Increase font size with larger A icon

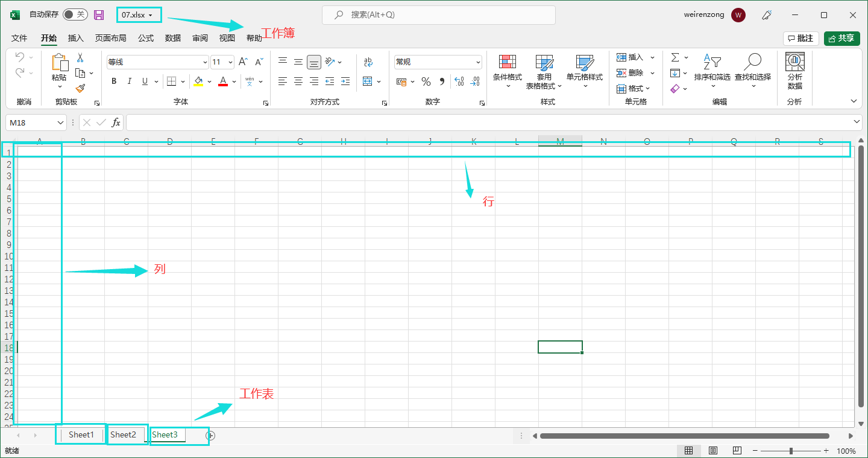tap(243, 62)
